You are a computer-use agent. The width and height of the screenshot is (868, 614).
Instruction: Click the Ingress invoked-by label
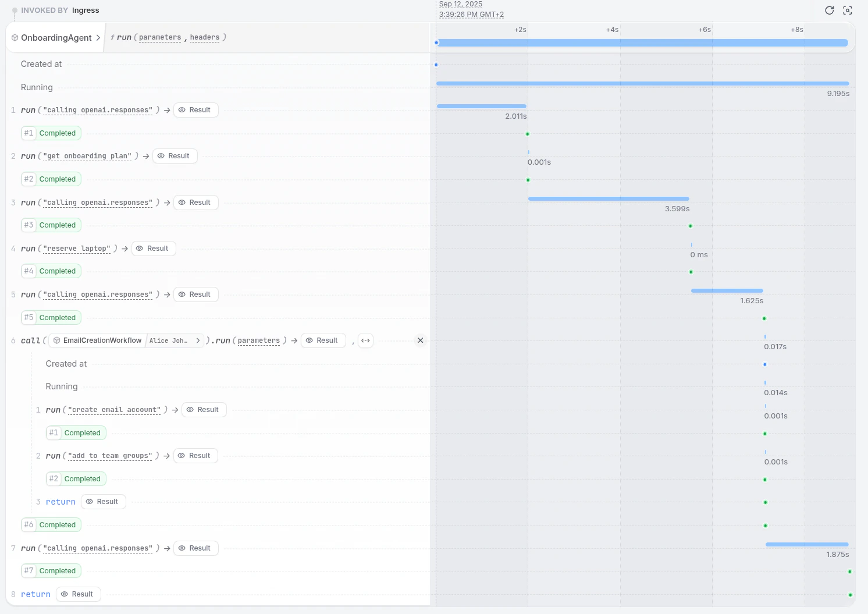(x=86, y=10)
